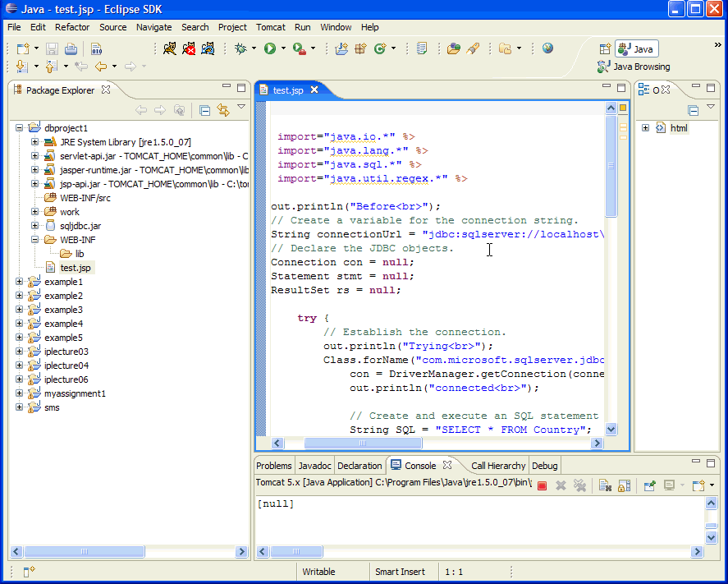The width and height of the screenshot is (728, 584).
Task: Open the Run button dropdown arrow
Action: click(x=283, y=49)
